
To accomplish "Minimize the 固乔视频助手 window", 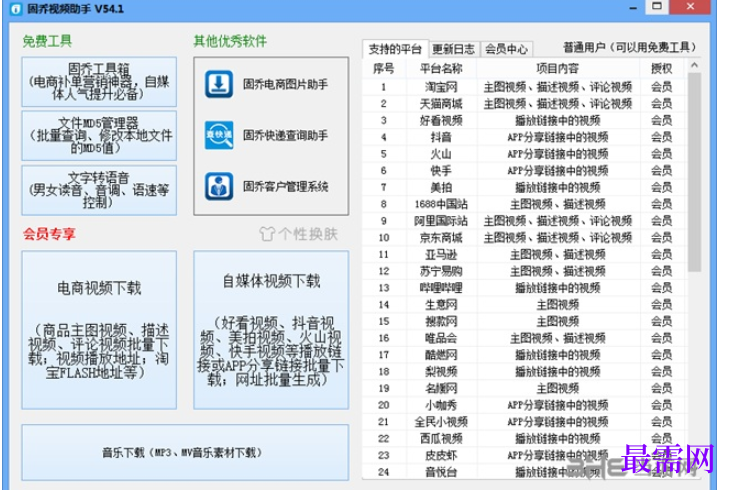I will coord(633,8).
